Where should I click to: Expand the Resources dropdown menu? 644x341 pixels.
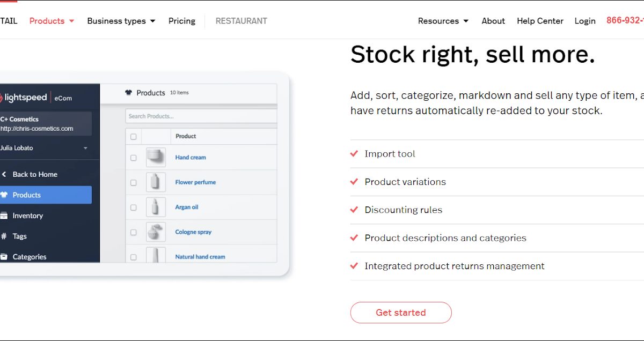pyautogui.click(x=443, y=21)
